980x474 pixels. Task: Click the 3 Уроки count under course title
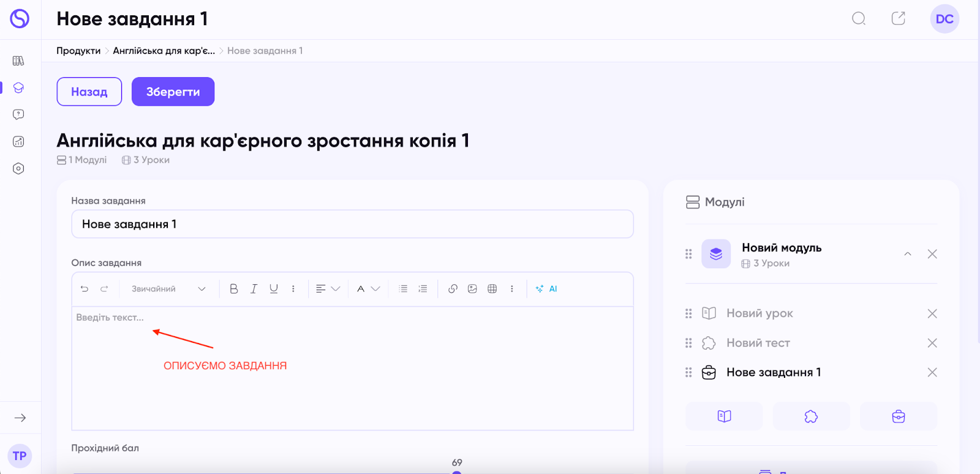coord(146,160)
